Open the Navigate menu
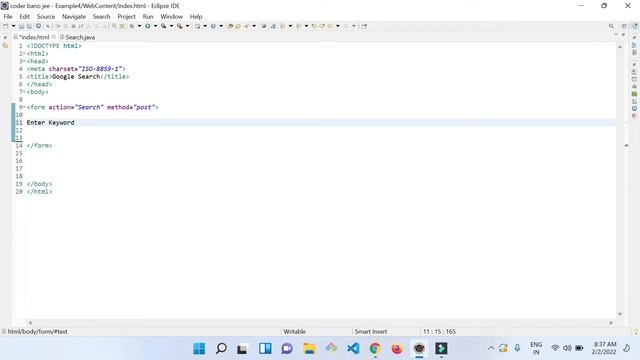Viewport: 640px width, 360px height. [74, 17]
